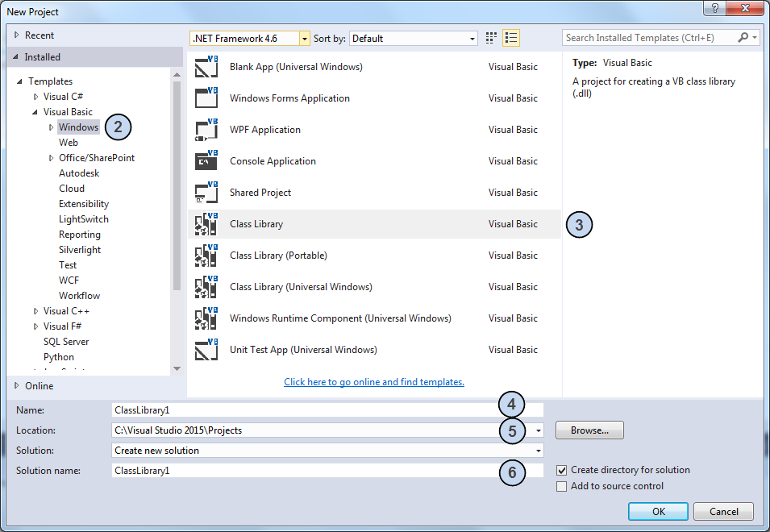Expand the Windows subnode arrow

(51, 127)
